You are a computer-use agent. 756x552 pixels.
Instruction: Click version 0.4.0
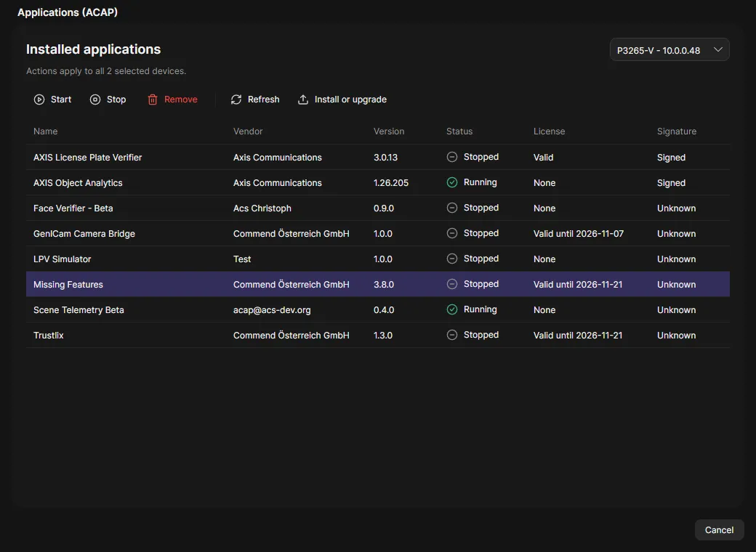click(384, 310)
